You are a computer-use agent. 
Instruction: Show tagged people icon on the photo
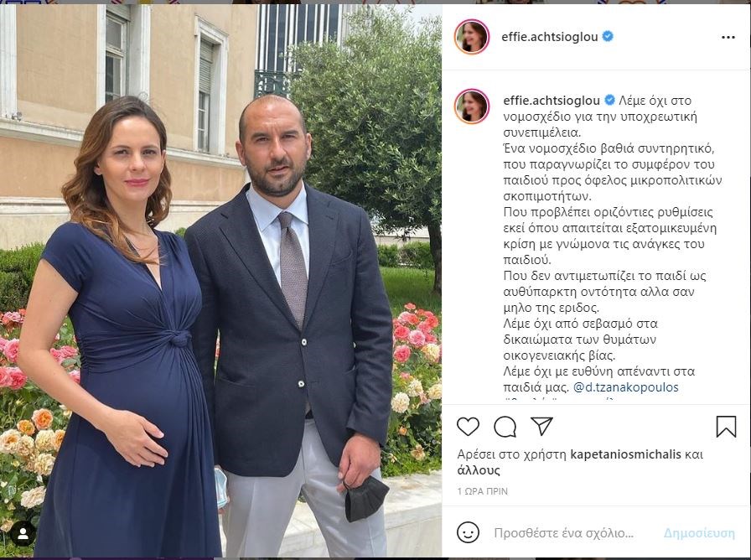(x=23, y=534)
